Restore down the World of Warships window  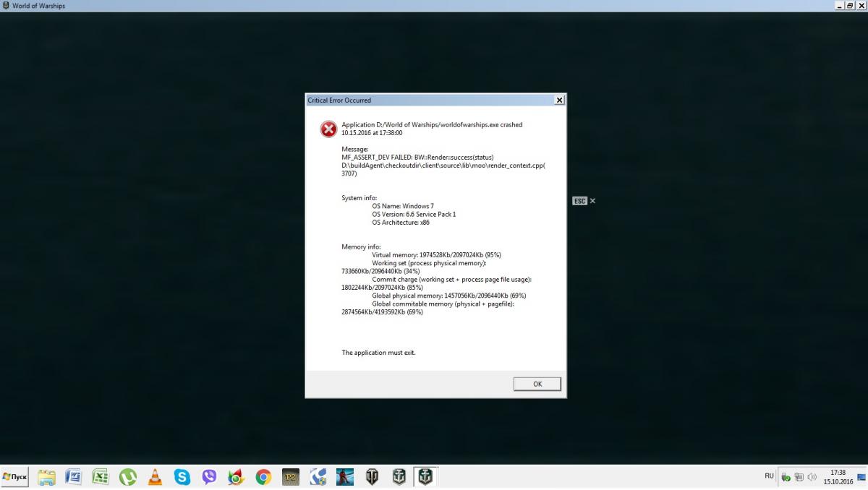point(850,6)
